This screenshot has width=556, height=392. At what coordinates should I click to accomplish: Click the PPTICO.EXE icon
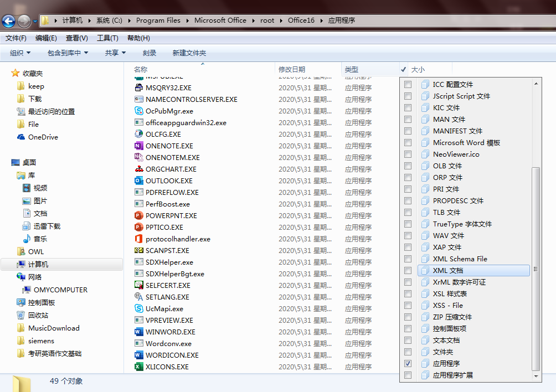[138, 227]
